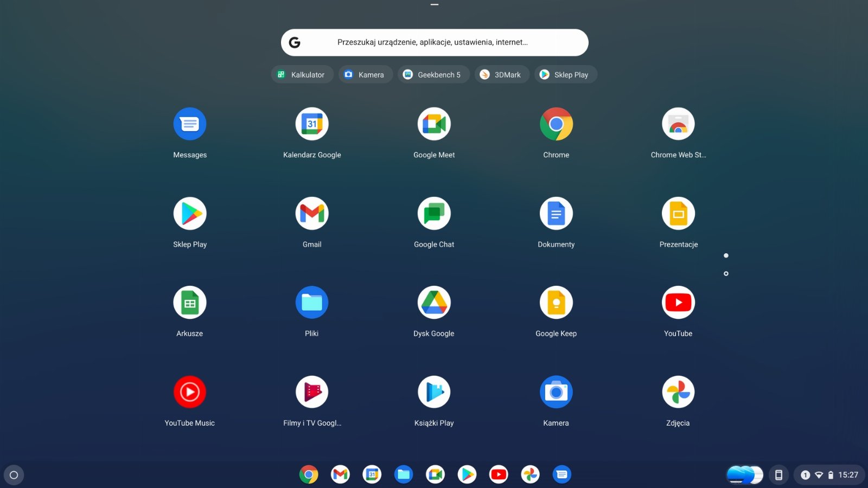This screenshot has height=488, width=868.
Task: Click the battery status icon
Action: click(831, 475)
